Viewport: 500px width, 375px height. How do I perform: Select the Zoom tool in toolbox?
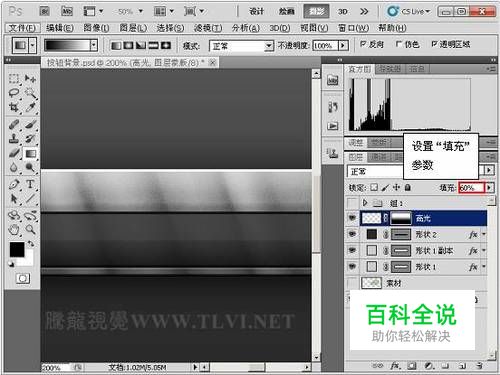[x=30, y=230]
